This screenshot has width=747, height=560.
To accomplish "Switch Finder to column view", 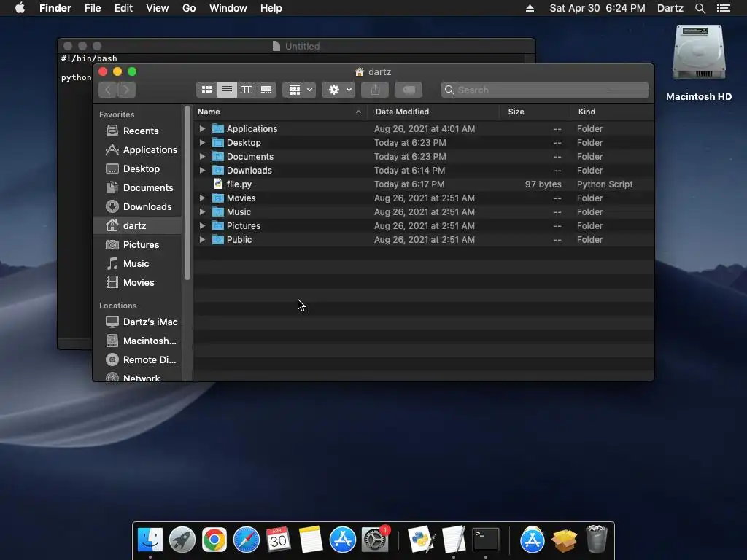I will 247,90.
